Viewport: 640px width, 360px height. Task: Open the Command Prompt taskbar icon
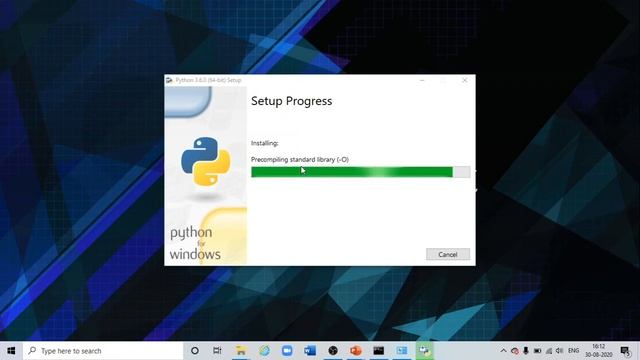click(x=379, y=351)
